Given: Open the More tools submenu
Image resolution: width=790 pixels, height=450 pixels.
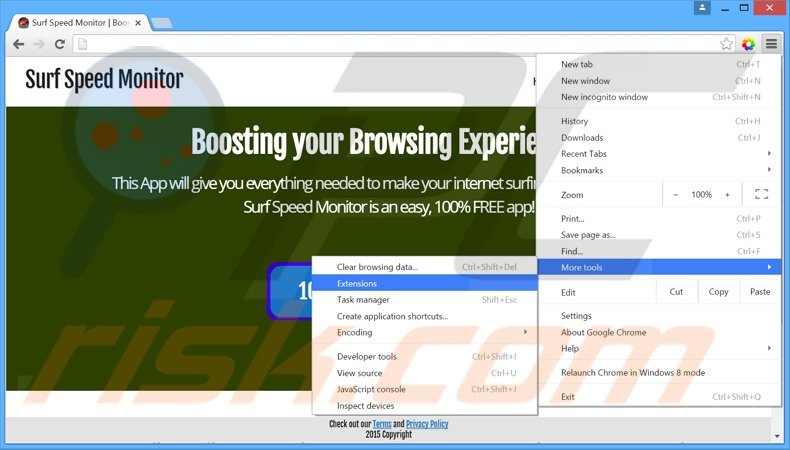Looking at the screenshot, I should [660, 267].
